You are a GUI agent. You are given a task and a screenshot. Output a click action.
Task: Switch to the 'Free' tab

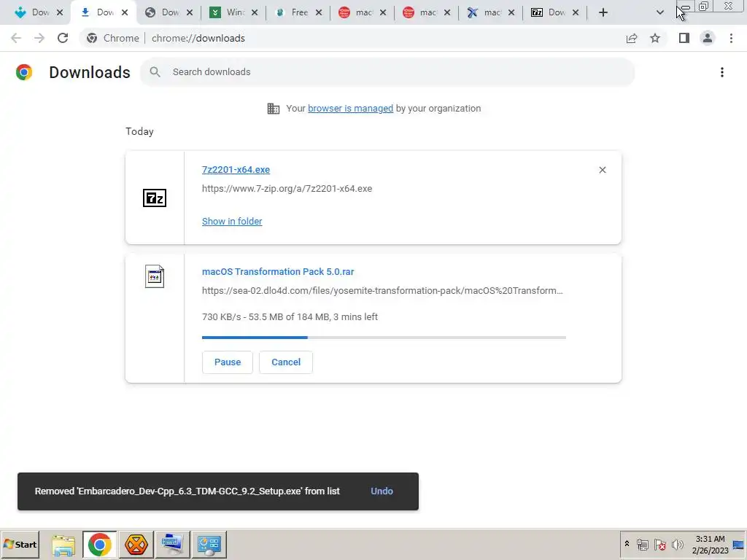(298, 12)
